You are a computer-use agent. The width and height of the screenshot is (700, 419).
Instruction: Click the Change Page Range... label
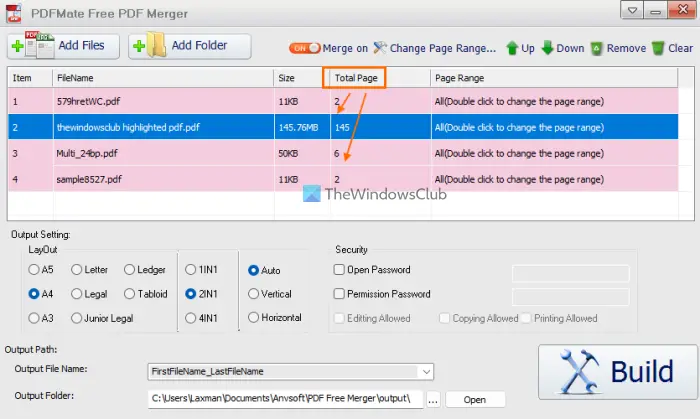tap(442, 48)
